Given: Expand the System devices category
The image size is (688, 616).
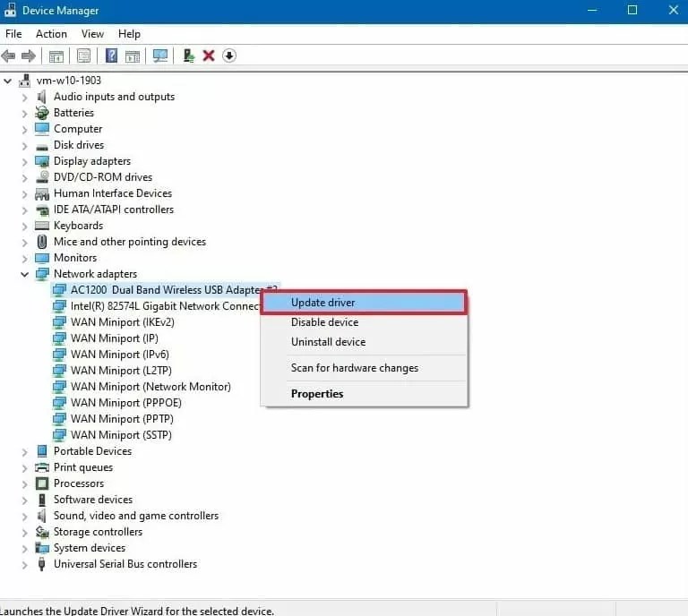Looking at the screenshot, I should point(24,548).
